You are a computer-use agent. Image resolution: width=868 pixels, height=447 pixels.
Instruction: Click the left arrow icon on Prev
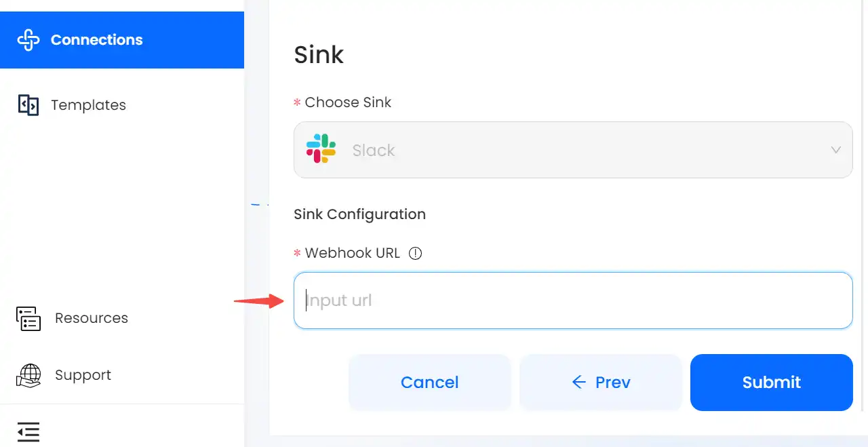pyautogui.click(x=578, y=383)
